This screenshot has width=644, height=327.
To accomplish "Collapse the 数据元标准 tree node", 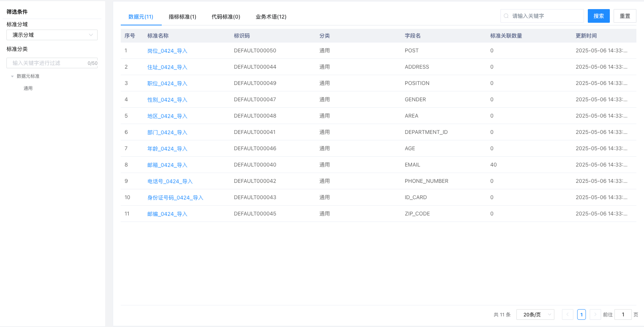I will (13, 76).
